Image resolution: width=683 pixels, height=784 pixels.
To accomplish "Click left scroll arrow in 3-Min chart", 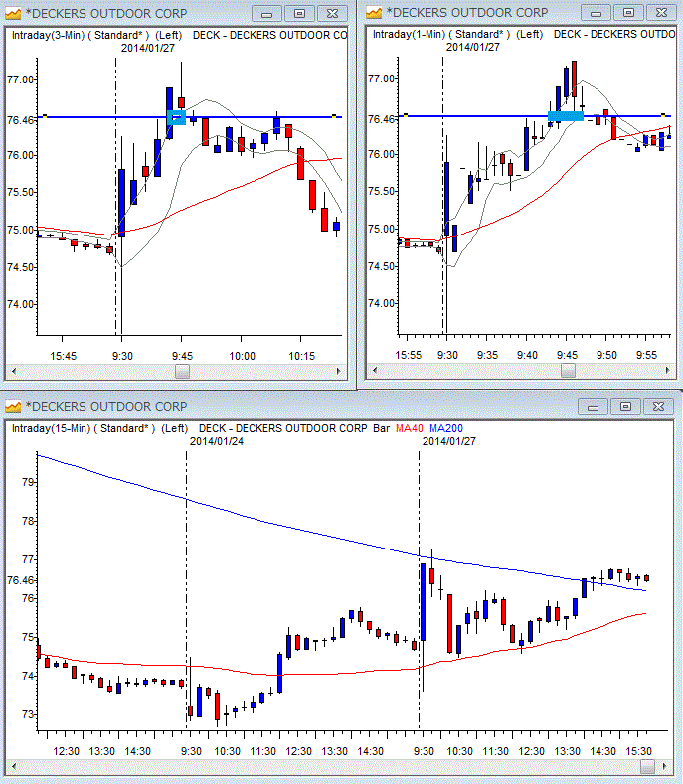I will (14, 371).
